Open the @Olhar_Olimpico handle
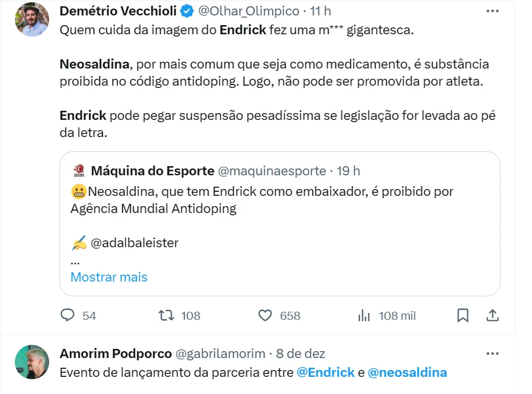 click(249, 11)
